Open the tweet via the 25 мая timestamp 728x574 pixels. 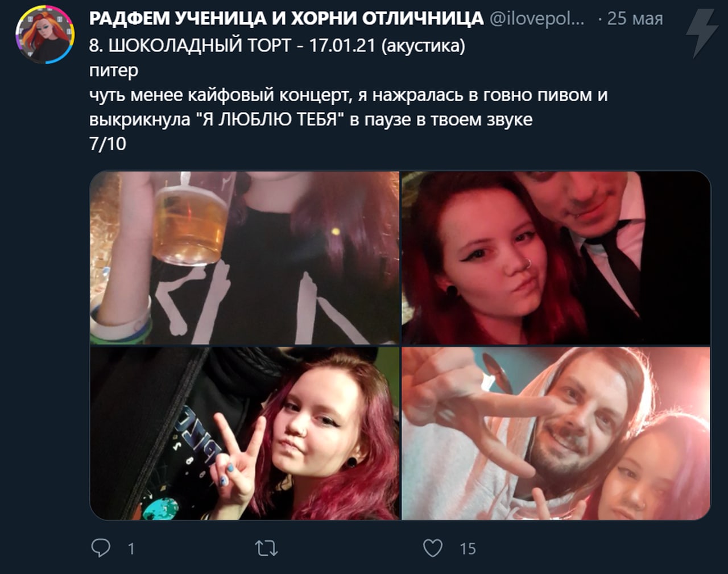635,18
